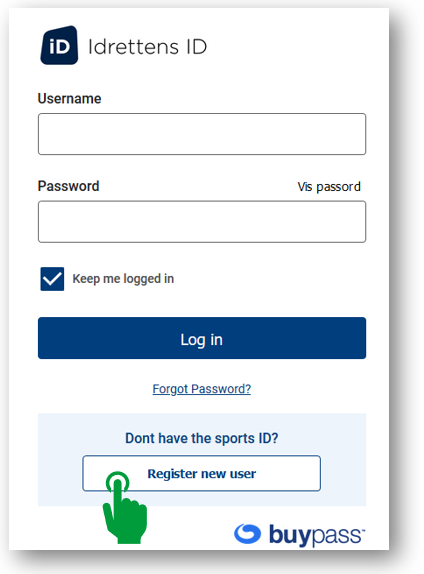Click the Password field label
Image resolution: width=424 pixels, height=574 pixels.
point(68,186)
